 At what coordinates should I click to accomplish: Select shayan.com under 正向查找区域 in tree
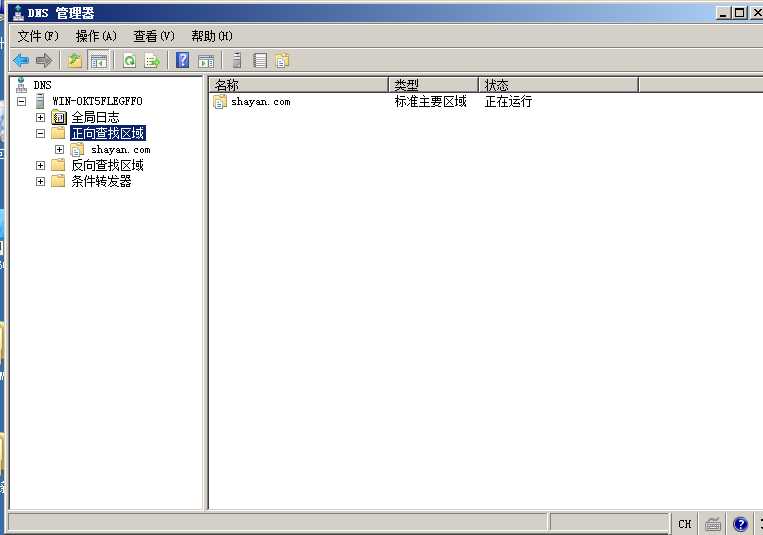[121, 149]
